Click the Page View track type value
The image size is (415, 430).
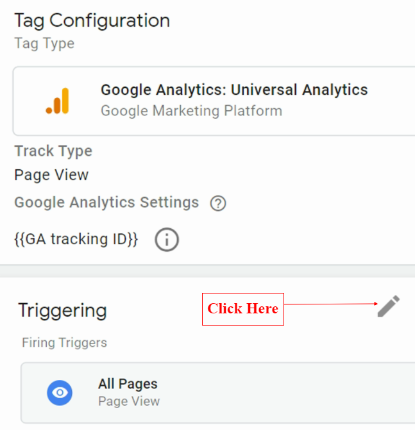click(x=51, y=175)
